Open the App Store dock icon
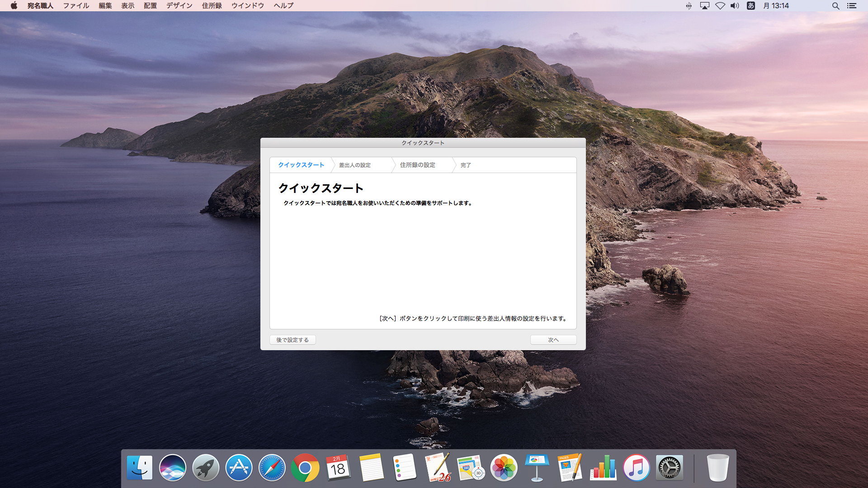 (239, 468)
